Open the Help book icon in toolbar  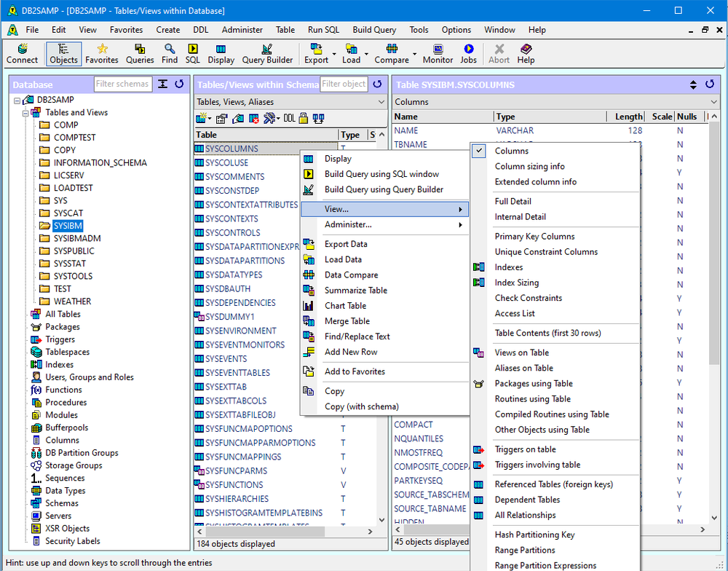point(526,53)
